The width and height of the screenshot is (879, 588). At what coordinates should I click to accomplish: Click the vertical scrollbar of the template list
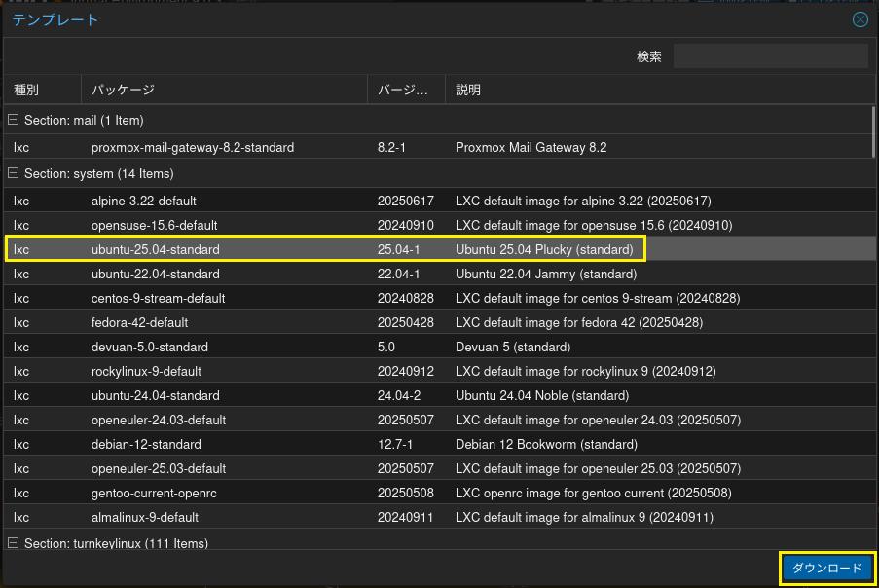(873, 131)
